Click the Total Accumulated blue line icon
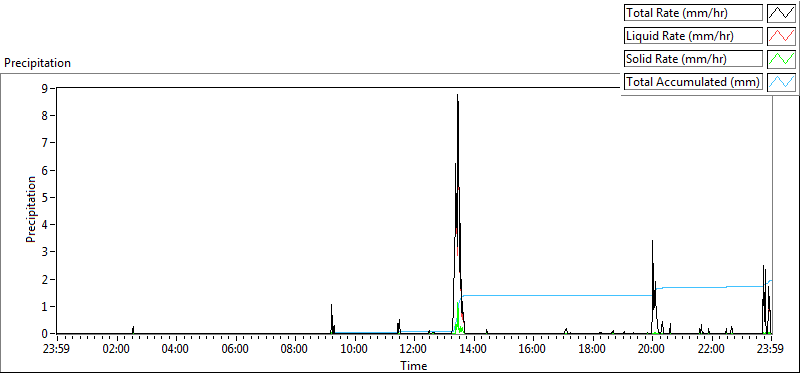Viewport: 800px width, 373px height. coord(782,82)
